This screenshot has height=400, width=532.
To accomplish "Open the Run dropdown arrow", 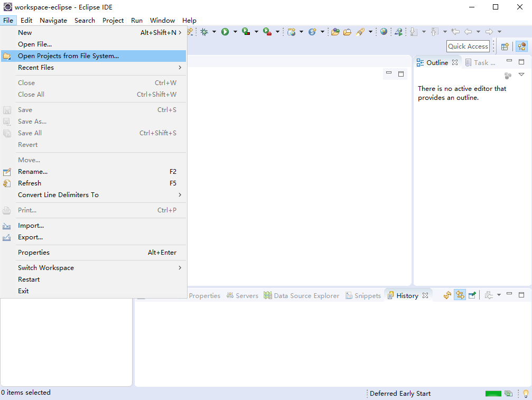I will point(235,32).
